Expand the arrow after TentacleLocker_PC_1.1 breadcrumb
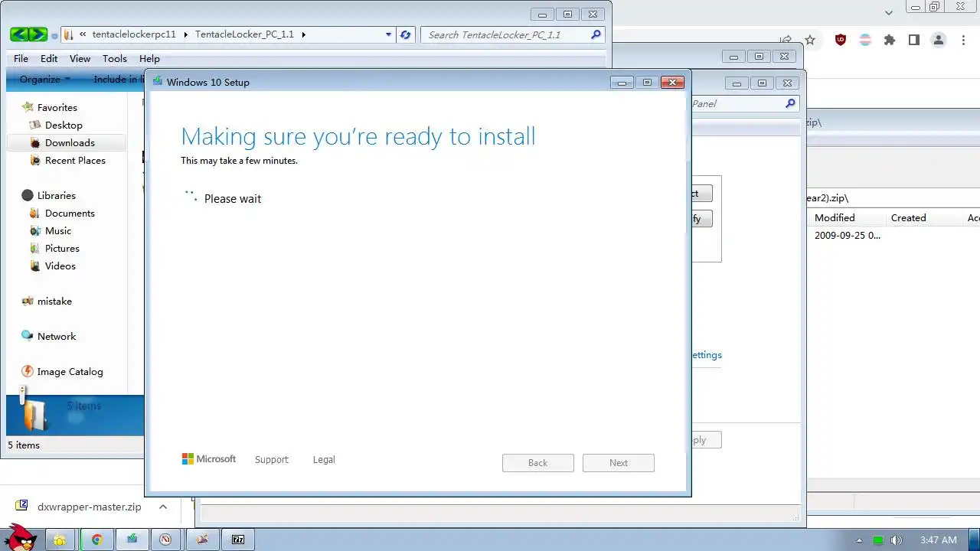Screen dimensions: 980x551 [x=304, y=34]
